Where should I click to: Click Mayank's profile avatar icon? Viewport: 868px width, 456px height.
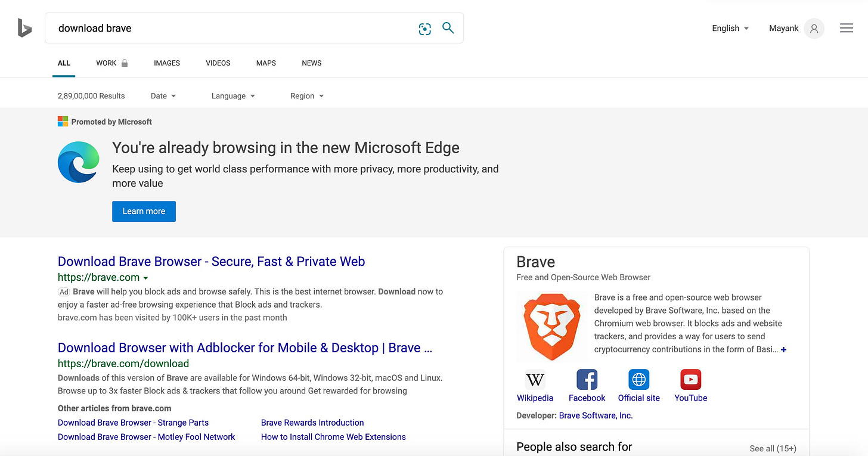point(814,28)
